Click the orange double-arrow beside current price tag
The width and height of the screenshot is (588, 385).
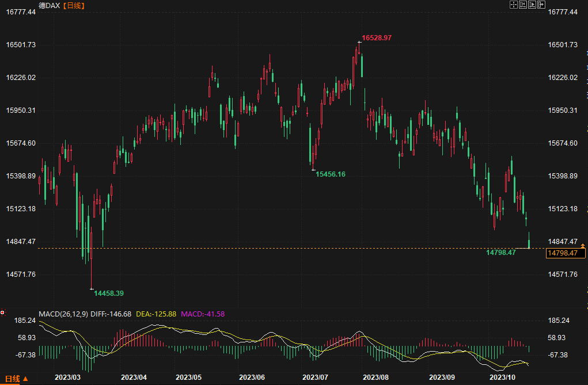583,246
